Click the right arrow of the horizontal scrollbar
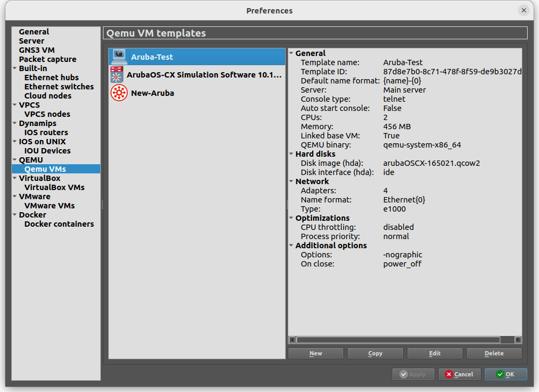539x392 pixels. pos(517,339)
